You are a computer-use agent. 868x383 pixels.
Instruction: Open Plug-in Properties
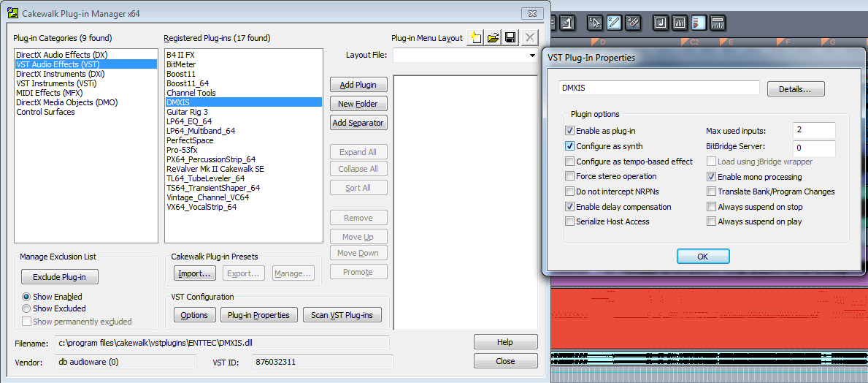coord(259,315)
